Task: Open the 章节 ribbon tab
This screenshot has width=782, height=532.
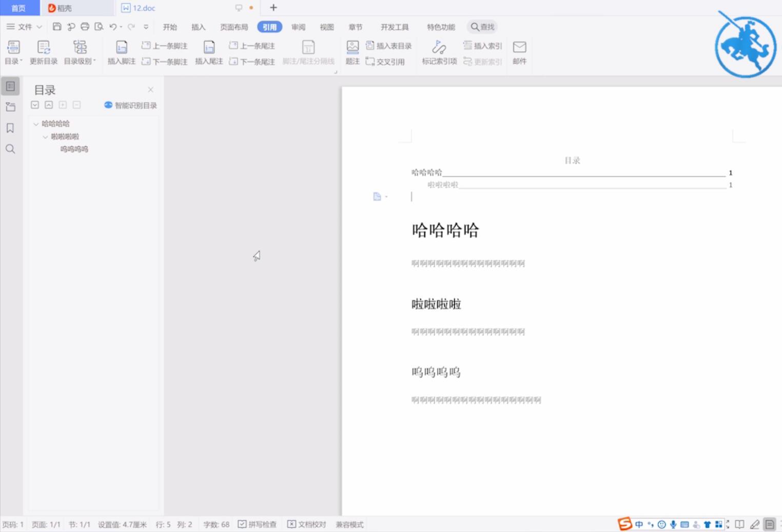Action: pyautogui.click(x=355, y=27)
